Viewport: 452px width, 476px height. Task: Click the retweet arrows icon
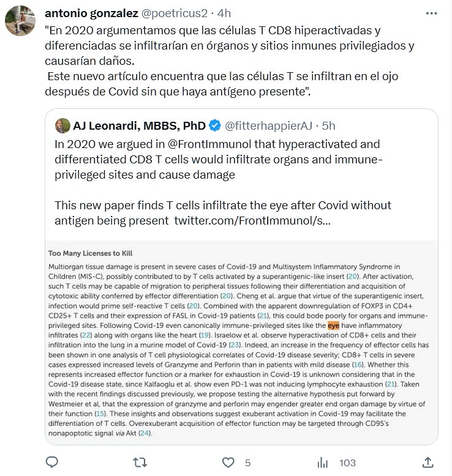(141, 461)
